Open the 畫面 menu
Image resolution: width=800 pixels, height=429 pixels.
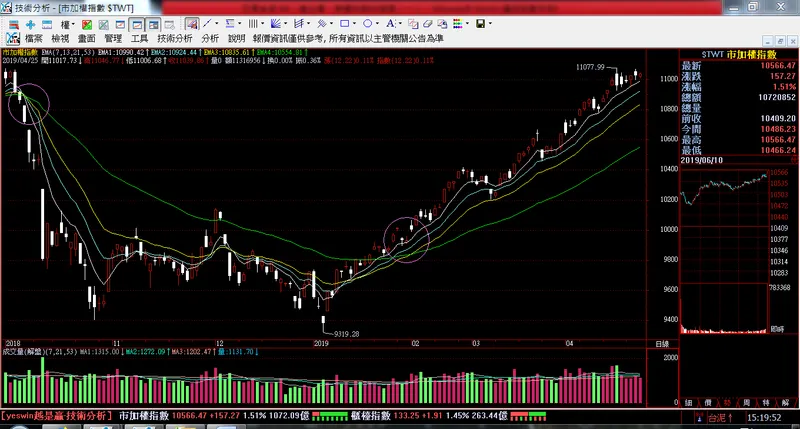[x=87, y=38]
